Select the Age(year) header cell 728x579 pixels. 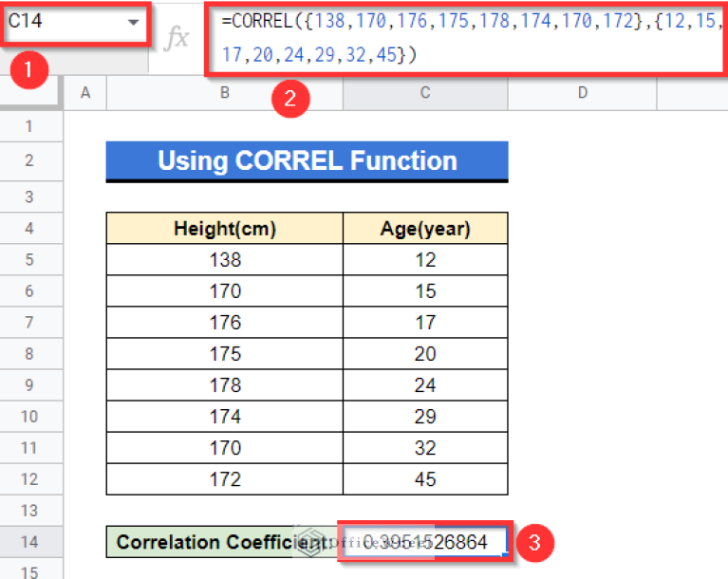(425, 229)
